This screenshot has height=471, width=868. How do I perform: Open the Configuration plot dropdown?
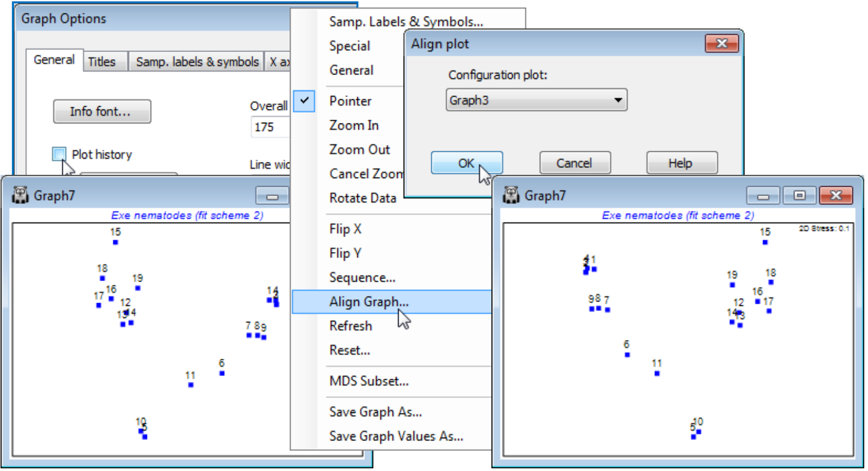click(536, 100)
